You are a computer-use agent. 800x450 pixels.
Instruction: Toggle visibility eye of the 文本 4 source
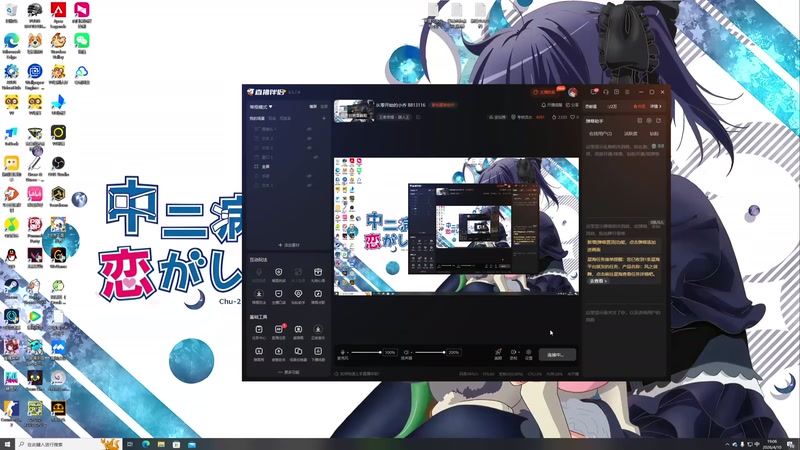coord(309,148)
